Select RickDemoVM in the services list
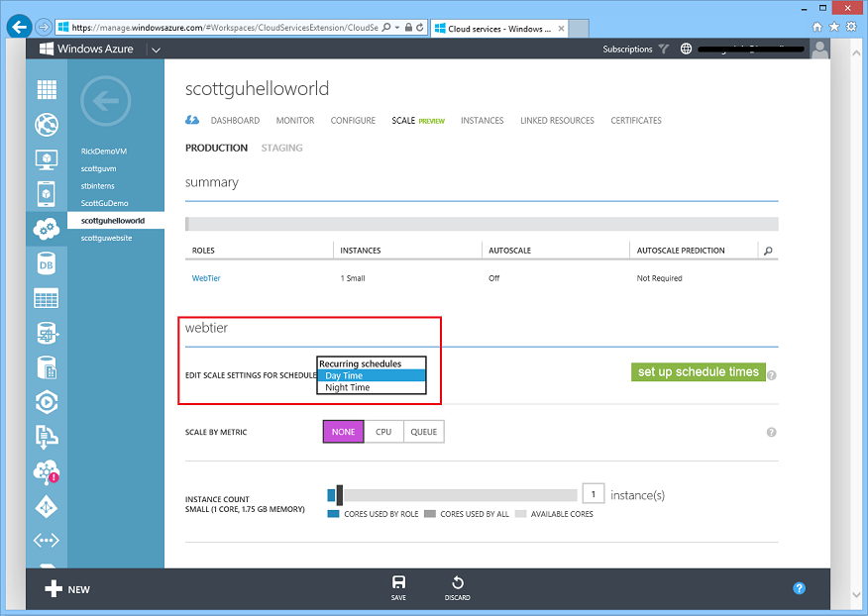 (103, 152)
